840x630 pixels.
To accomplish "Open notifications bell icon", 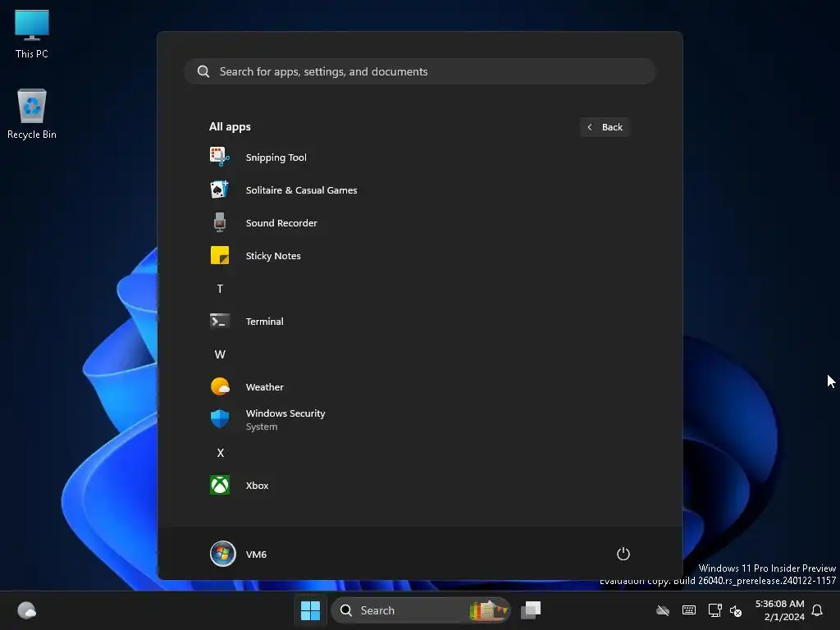I will coord(817,610).
